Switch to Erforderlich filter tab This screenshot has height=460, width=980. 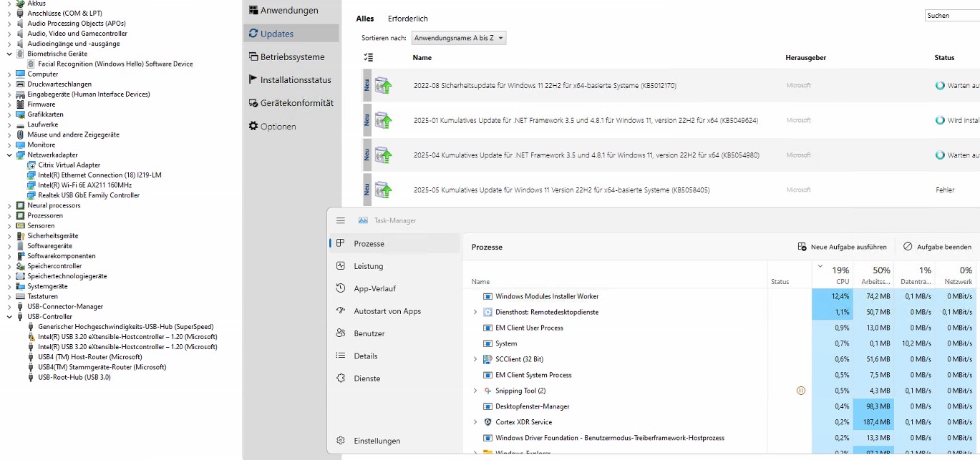pyautogui.click(x=408, y=19)
